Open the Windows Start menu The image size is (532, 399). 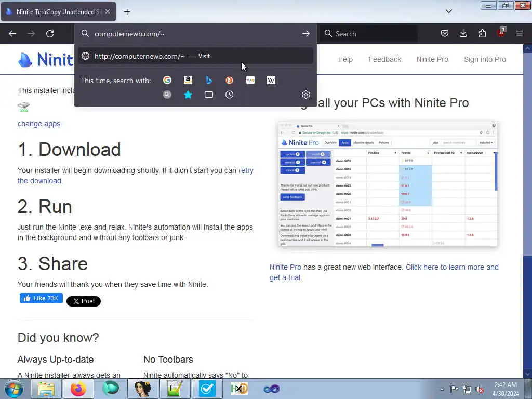tap(14, 389)
